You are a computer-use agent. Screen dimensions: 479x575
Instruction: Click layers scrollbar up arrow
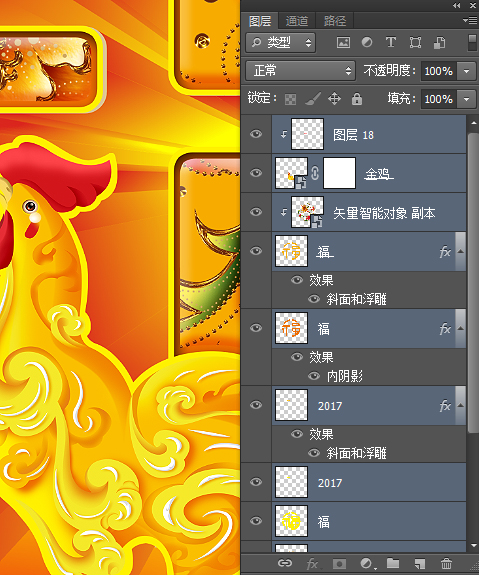[473, 123]
